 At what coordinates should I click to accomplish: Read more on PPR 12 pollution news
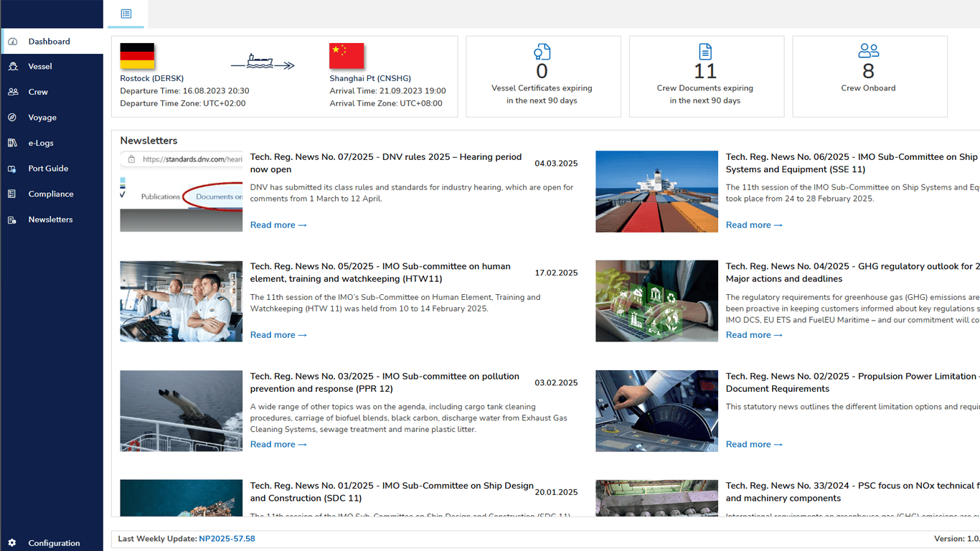pyautogui.click(x=278, y=445)
